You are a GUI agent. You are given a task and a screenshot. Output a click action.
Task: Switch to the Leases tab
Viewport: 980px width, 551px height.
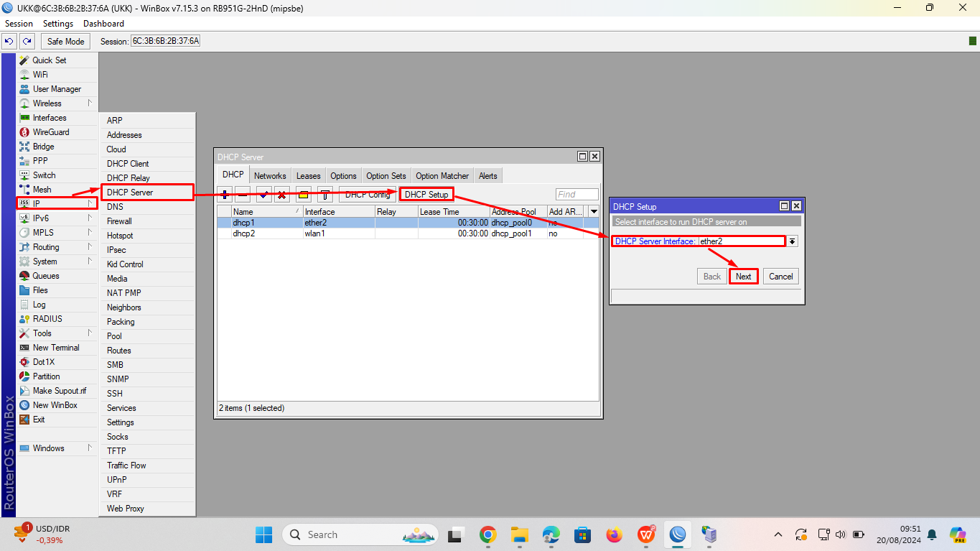pos(309,176)
